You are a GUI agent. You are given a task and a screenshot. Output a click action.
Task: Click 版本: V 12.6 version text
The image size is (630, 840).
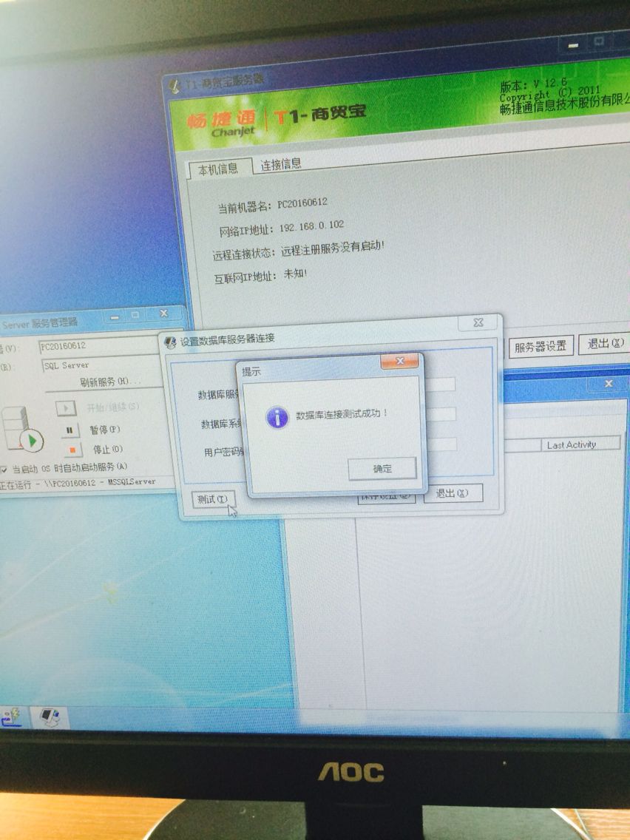point(532,84)
